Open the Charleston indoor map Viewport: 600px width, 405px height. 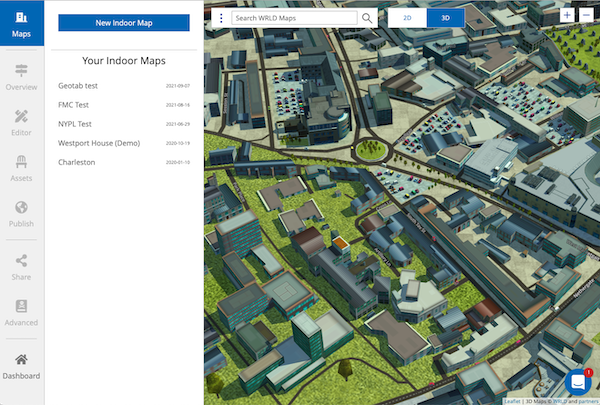pos(76,162)
